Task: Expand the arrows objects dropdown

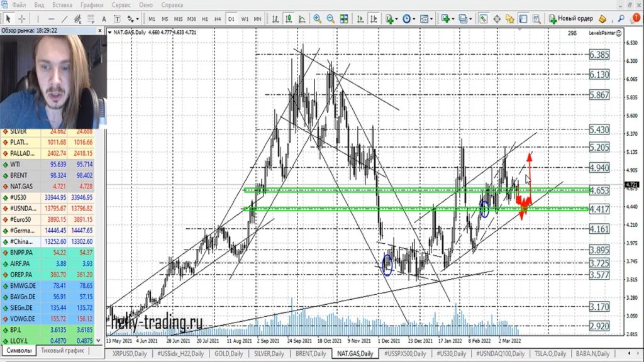Action: (138, 19)
